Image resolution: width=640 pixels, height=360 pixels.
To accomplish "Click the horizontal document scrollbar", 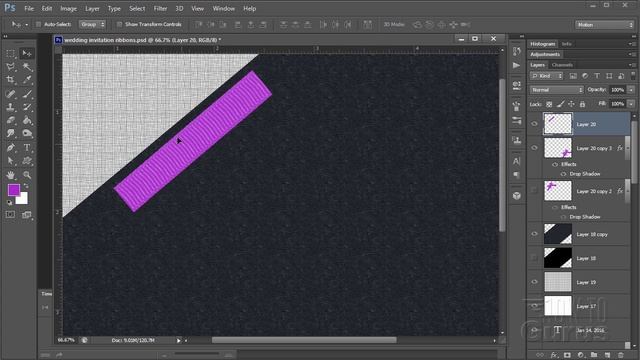I will click(304, 340).
